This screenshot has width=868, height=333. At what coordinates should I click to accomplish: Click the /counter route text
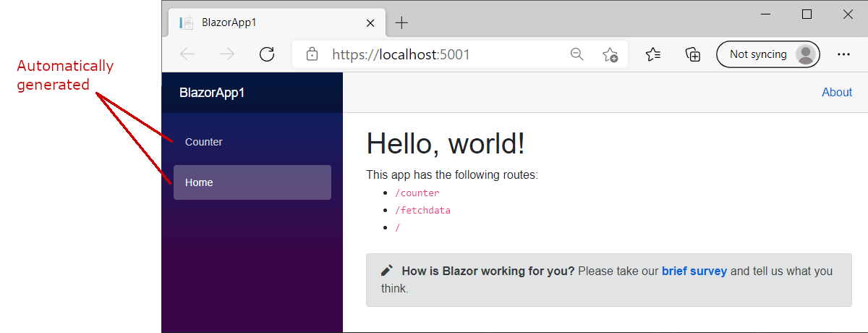pyautogui.click(x=417, y=193)
